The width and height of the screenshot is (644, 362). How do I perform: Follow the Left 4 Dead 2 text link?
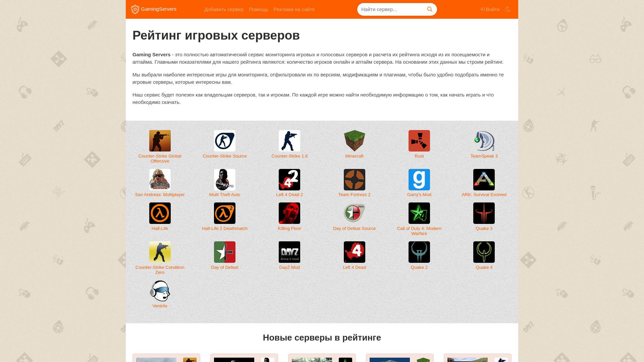point(289,195)
